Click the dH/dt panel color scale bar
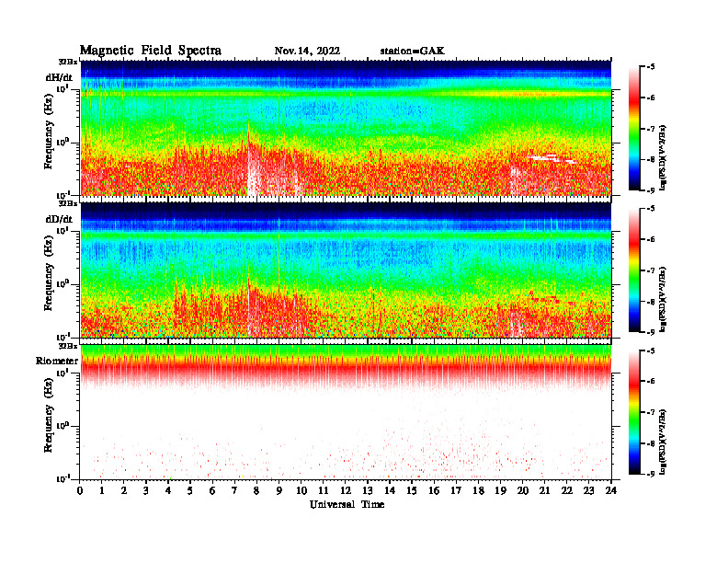Screen dimensions: 728x563 [x=634, y=129]
